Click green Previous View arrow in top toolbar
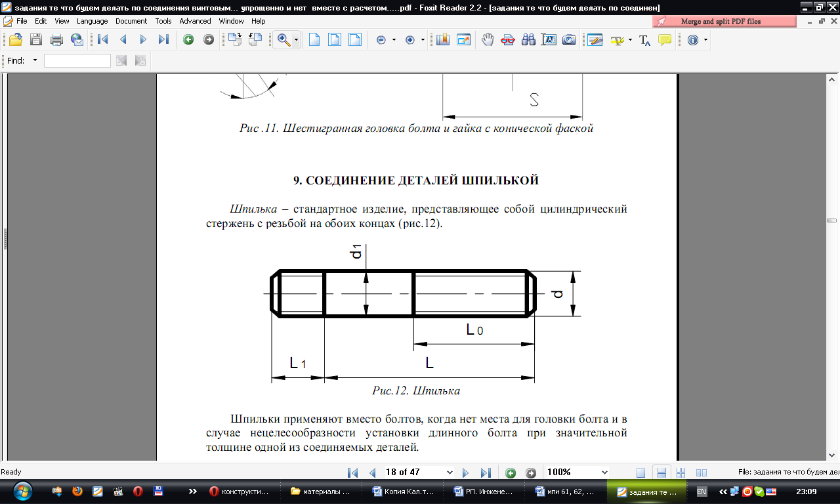 (188, 40)
